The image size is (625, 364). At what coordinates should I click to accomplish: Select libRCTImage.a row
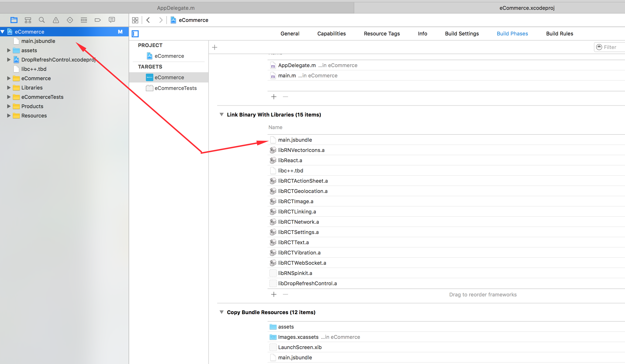[446, 201]
